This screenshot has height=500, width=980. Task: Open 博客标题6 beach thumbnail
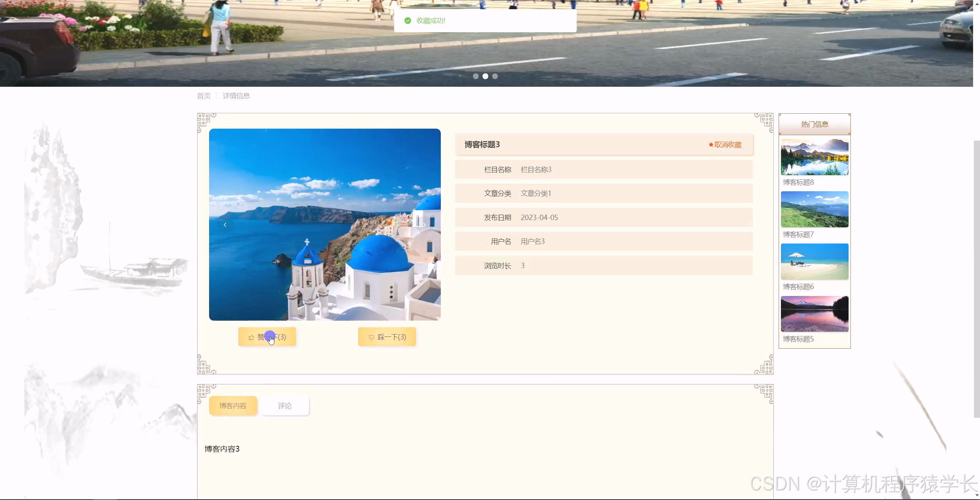point(814,262)
